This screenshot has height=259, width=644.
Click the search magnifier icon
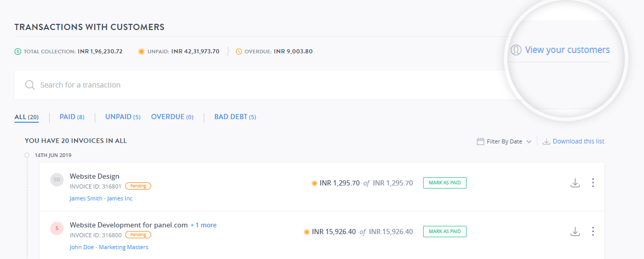pyautogui.click(x=30, y=85)
